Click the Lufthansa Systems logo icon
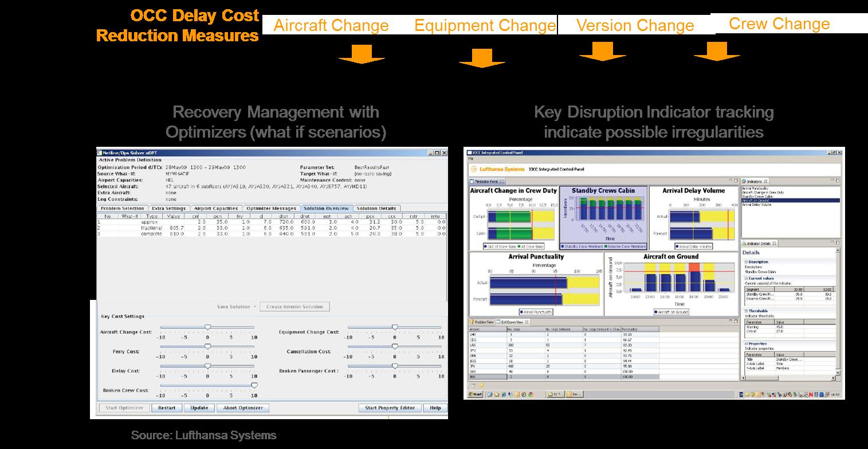 click(x=474, y=170)
